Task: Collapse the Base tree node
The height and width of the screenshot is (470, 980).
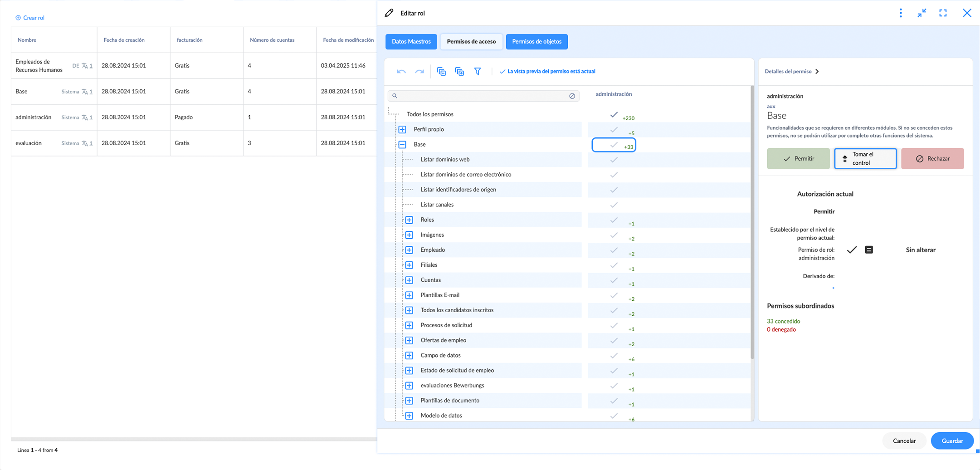Action: [x=402, y=145]
